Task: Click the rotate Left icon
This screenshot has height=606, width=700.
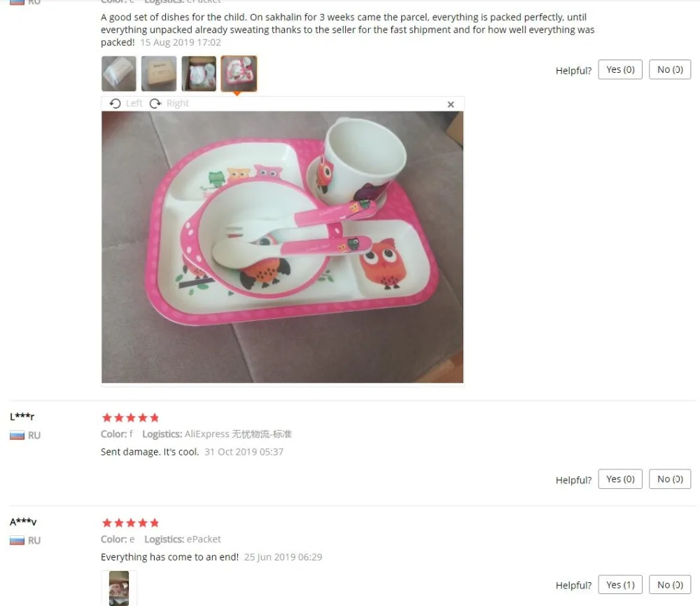Action: [115, 104]
